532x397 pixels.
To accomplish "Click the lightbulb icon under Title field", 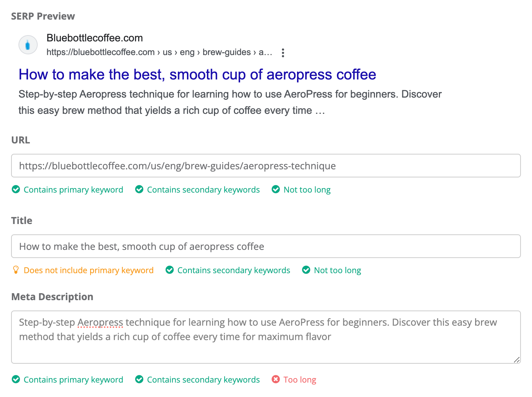I will point(16,270).
